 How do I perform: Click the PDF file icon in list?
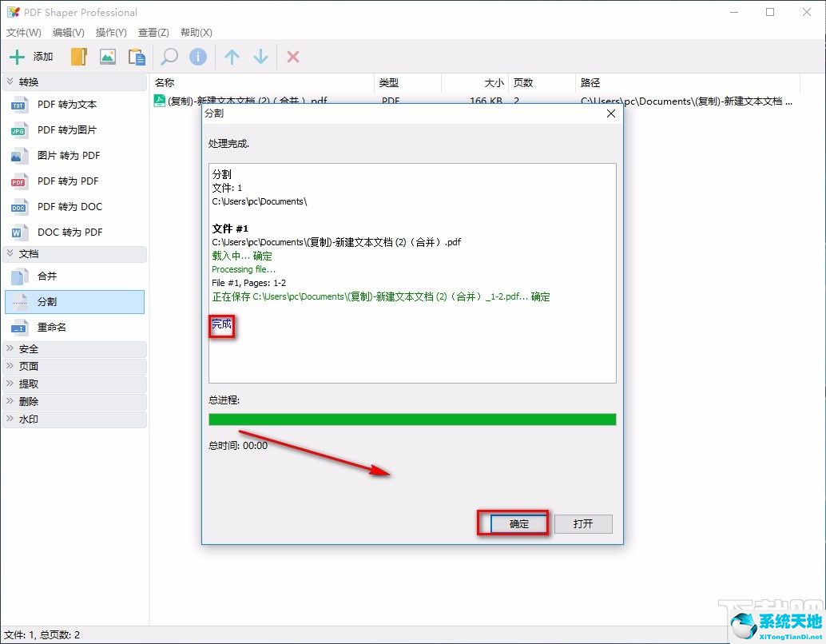[x=160, y=100]
